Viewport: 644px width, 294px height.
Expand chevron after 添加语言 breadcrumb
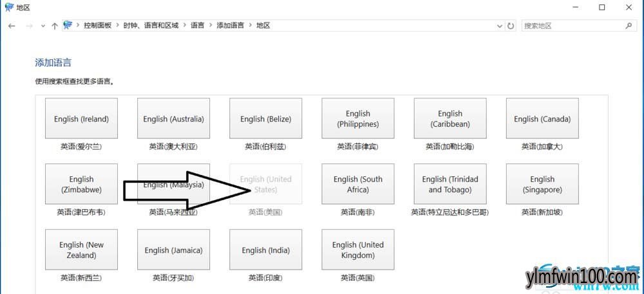coord(251,26)
